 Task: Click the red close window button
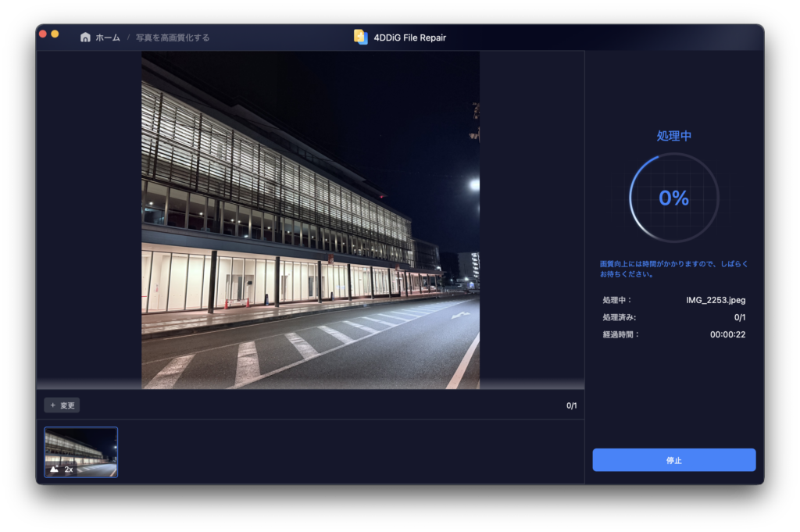(x=43, y=34)
